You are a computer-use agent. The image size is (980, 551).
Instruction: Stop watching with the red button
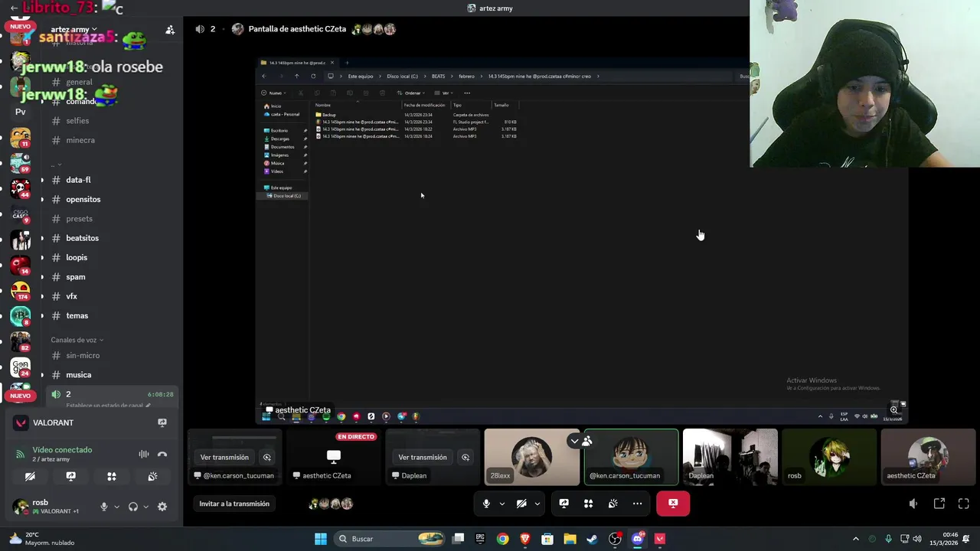(673, 504)
